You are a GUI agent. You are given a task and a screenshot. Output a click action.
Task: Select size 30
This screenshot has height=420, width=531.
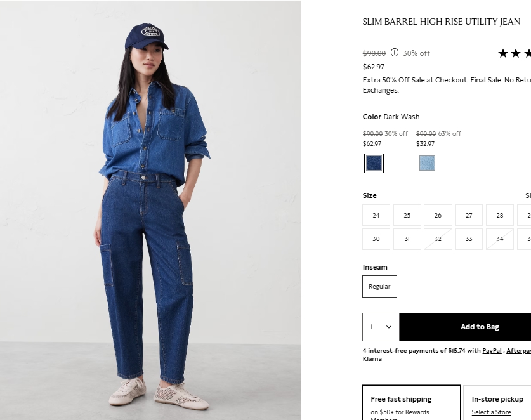pyautogui.click(x=376, y=239)
